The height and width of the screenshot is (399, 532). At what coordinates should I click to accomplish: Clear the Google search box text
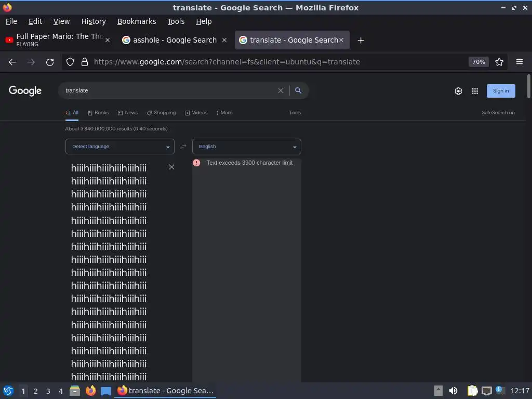tap(281, 90)
